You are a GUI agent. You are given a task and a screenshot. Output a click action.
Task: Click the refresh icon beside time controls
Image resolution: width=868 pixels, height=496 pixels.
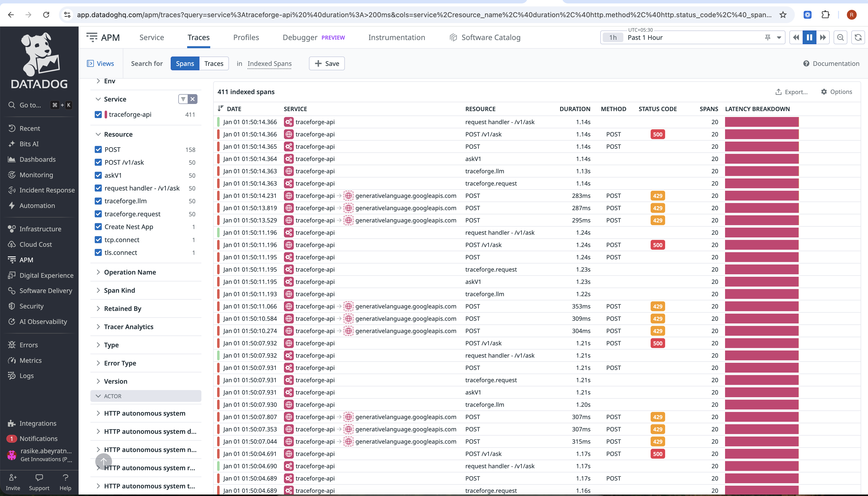[858, 37]
